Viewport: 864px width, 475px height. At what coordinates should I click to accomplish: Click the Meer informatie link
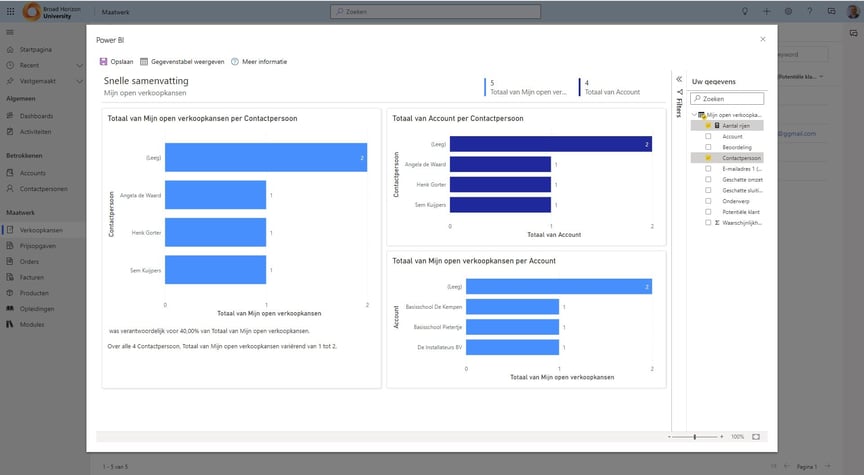click(264, 62)
